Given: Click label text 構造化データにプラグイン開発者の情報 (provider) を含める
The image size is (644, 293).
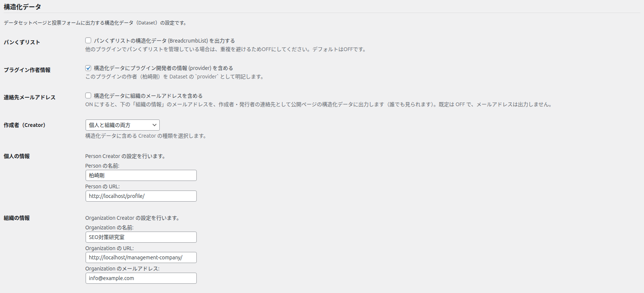Looking at the screenshot, I should tap(163, 68).
